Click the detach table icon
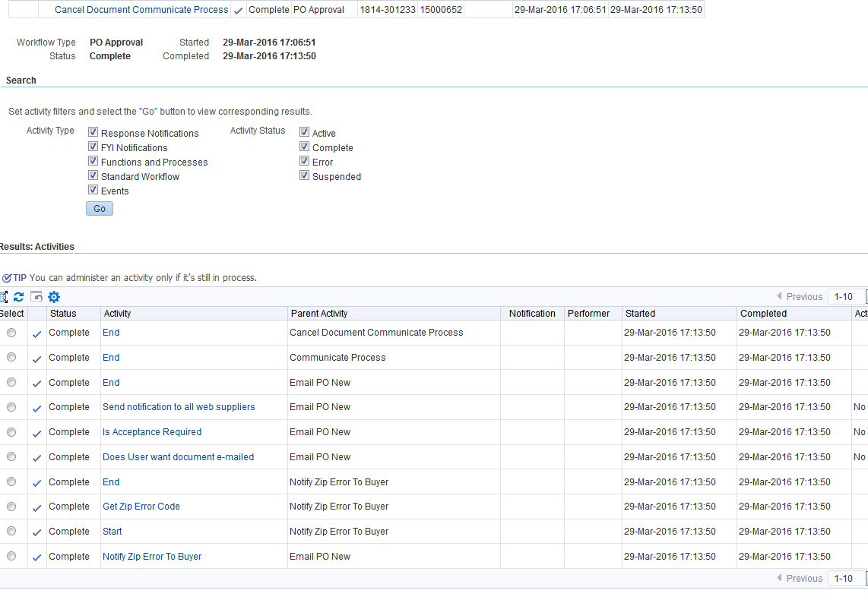868x603 pixels. click(3, 297)
